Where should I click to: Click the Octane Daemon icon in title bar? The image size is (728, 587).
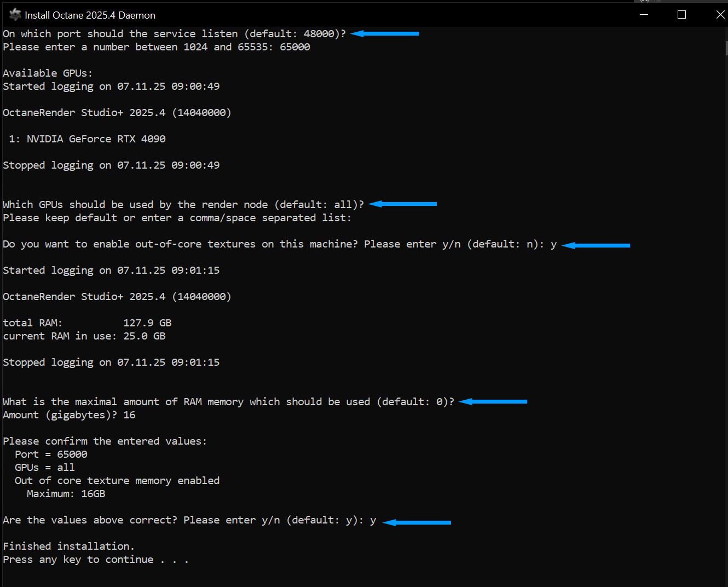pos(15,15)
